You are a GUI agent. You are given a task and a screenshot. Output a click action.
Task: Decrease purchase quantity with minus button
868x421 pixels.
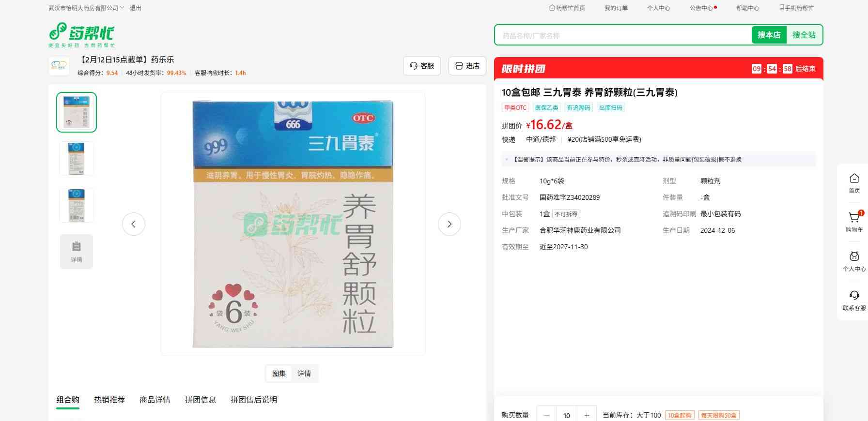(x=547, y=415)
